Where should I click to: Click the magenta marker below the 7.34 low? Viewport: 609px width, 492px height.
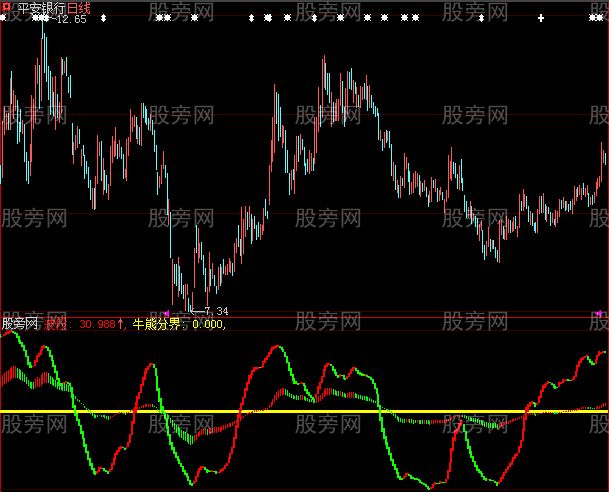point(166,314)
